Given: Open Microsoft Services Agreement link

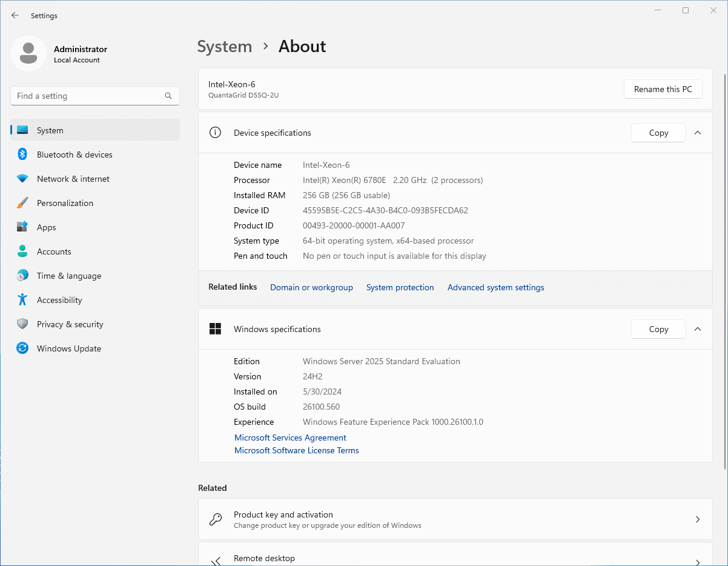Looking at the screenshot, I should point(290,438).
